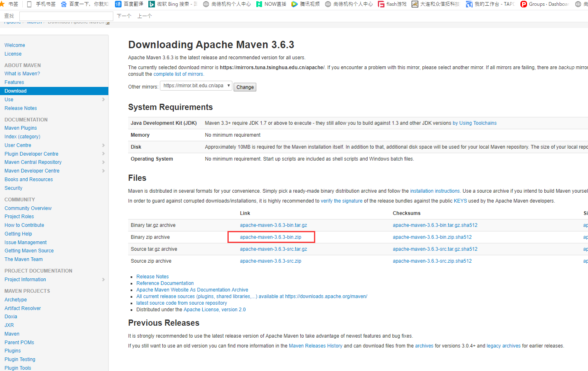
Task: Download apache-maven-3.6.3-bin.tar.gz
Action: pyautogui.click(x=274, y=225)
